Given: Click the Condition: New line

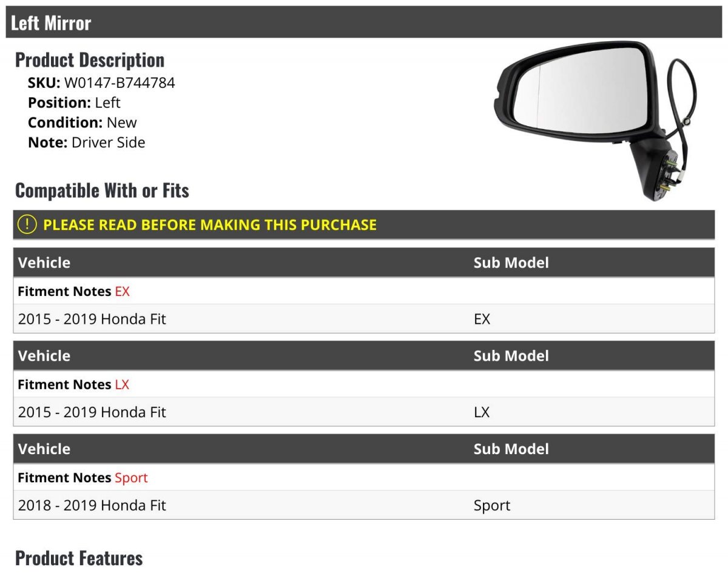Looking at the screenshot, I should (83, 122).
